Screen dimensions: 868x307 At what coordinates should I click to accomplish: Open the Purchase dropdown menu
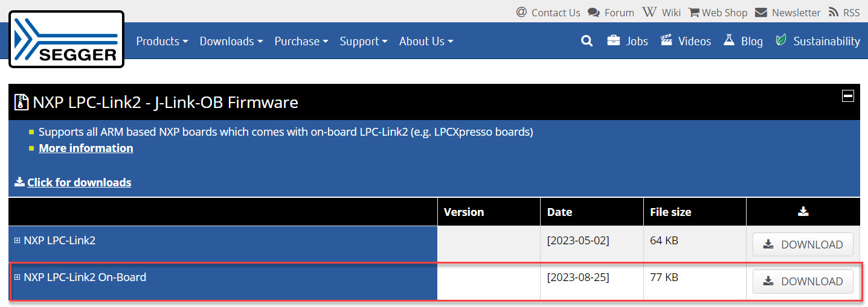(x=301, y=41)
